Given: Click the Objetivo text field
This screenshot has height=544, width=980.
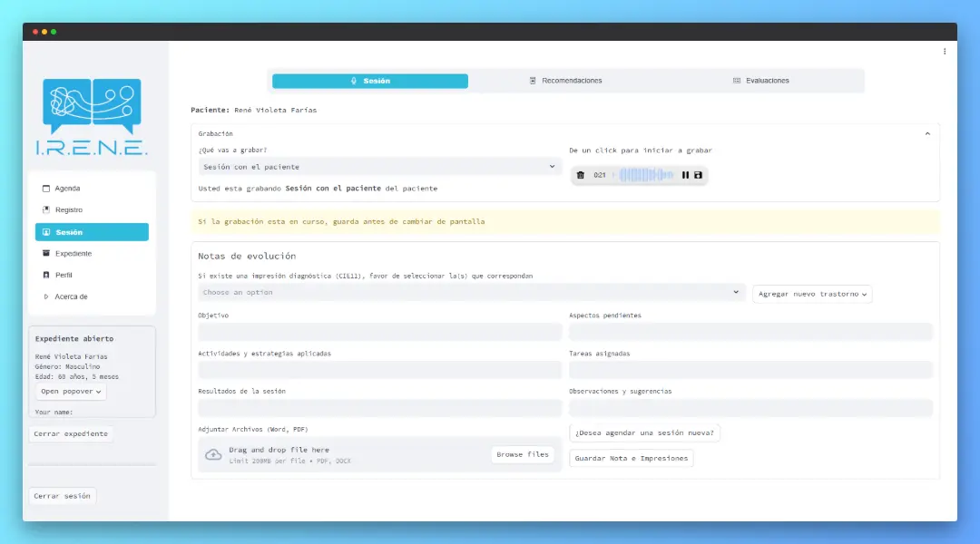Looking at the screenshot, I should pyautogui.click(x=379, y=332).
